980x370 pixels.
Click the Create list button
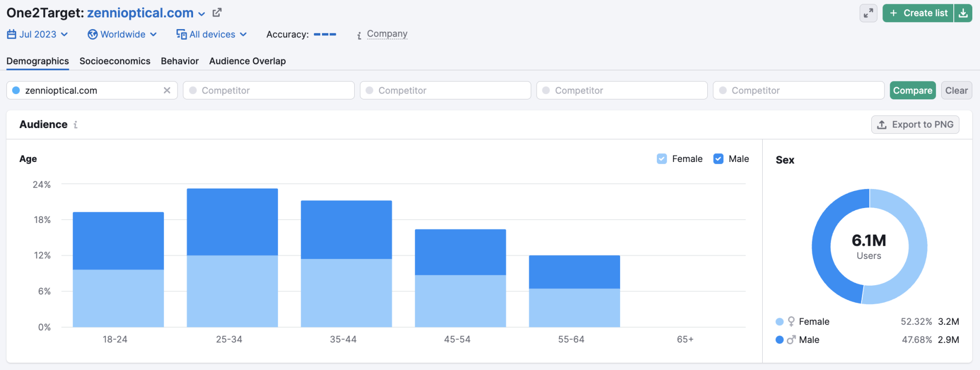(918, 13)
